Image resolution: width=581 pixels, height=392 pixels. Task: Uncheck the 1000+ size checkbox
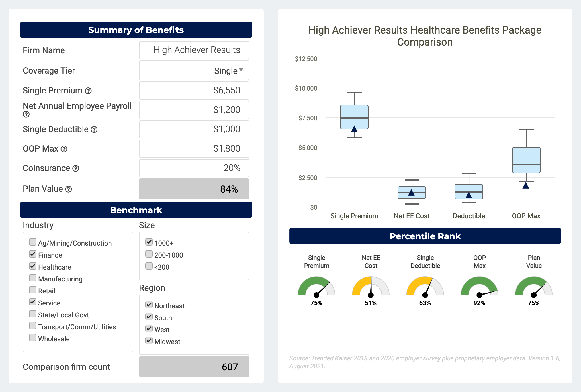tap(149, 242)
